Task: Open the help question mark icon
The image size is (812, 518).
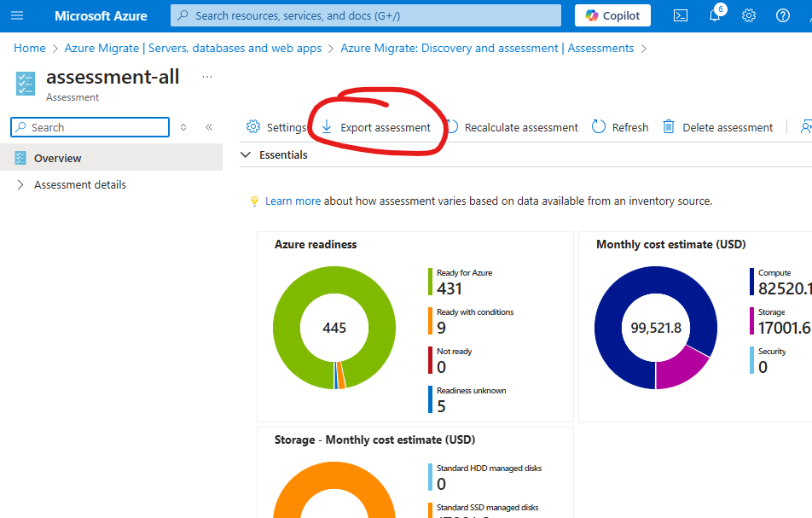Action: coord(783,15)
